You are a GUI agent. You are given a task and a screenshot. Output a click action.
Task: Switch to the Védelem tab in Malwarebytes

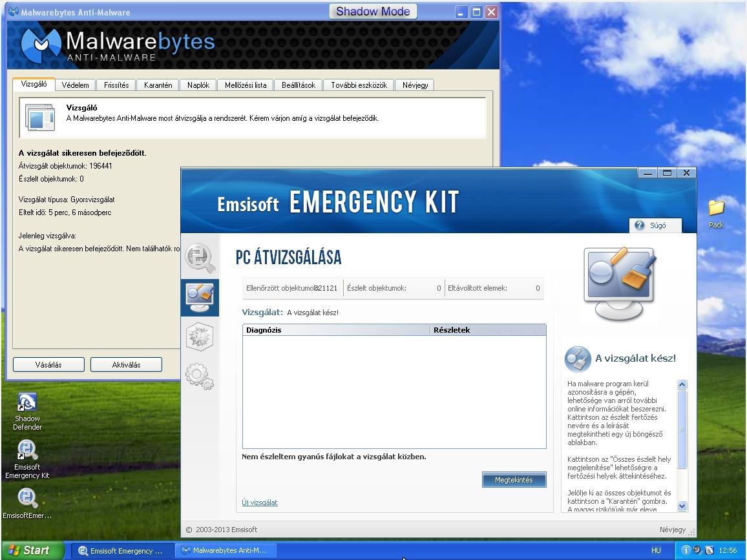point(75,85)
